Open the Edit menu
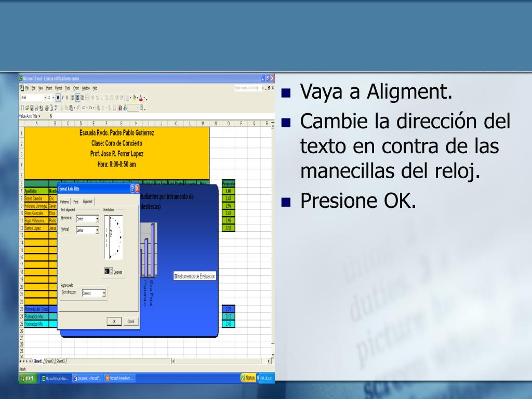The height and width of the screenshot is (399, 532). point(34,88)
